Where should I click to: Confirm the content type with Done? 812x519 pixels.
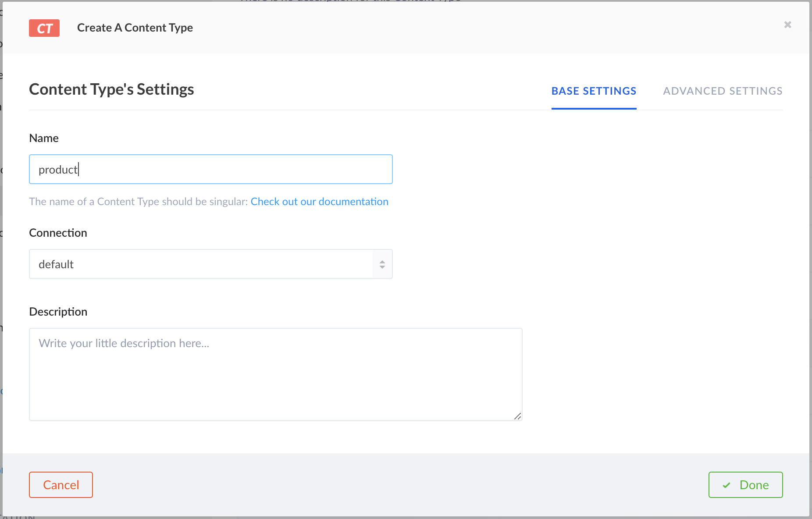coord(745,485)
